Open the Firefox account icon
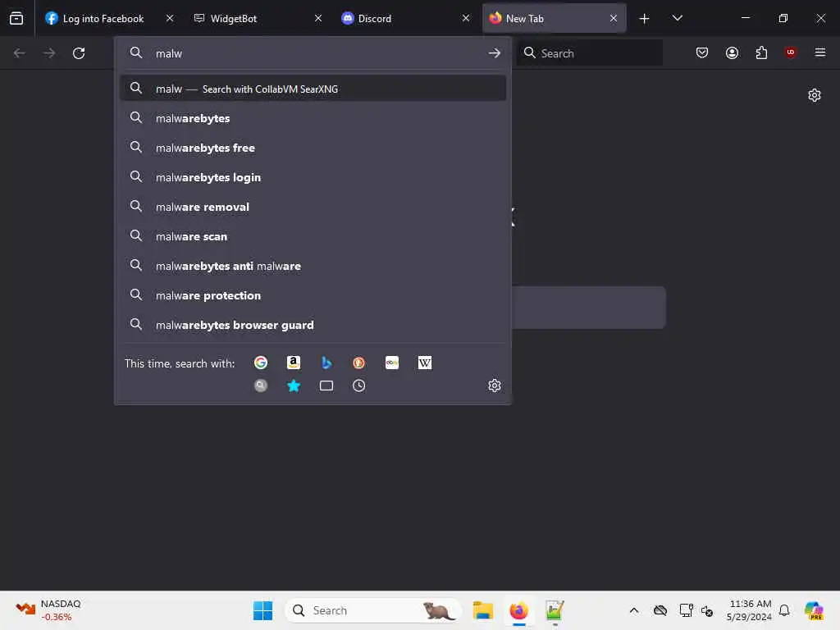Image resolution: width=840 pixels, height=630 pixels. tap(732, 52)
